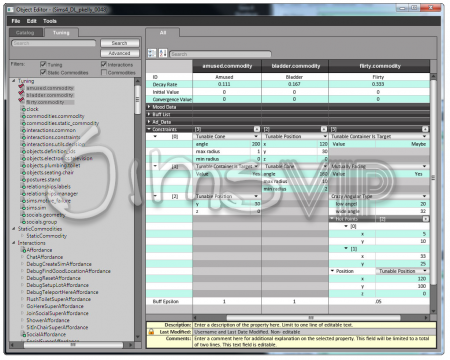Select DebugTeleportHereAffordance in the tree
This screenshot has width=450, height=360.
pyautogui.click(x=62, y=292)
